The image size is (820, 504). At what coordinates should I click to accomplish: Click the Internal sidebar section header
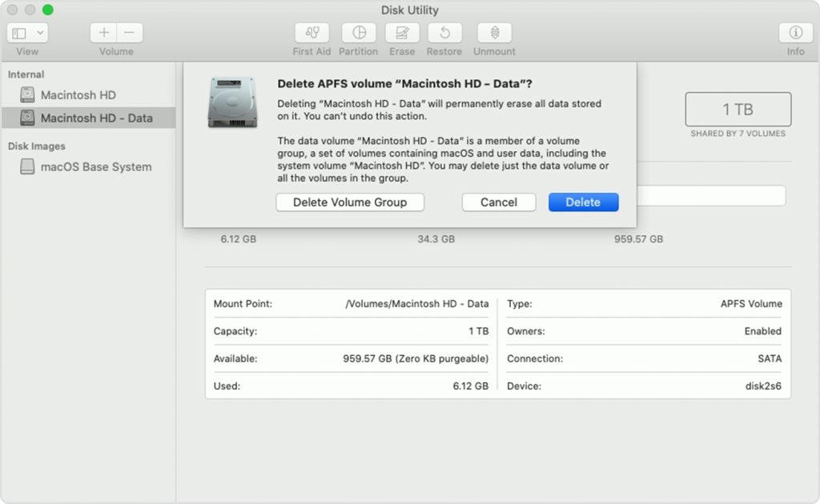coord(26,74)
